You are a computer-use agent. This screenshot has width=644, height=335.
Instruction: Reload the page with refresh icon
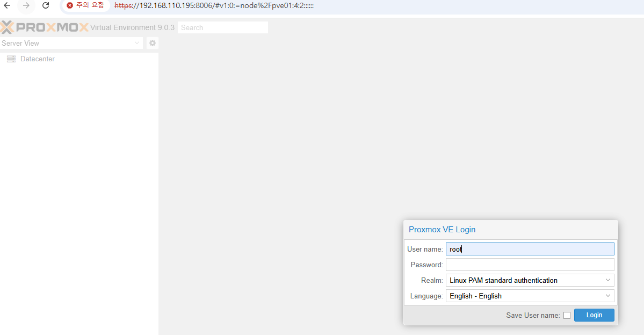click(x=46, y=5)
